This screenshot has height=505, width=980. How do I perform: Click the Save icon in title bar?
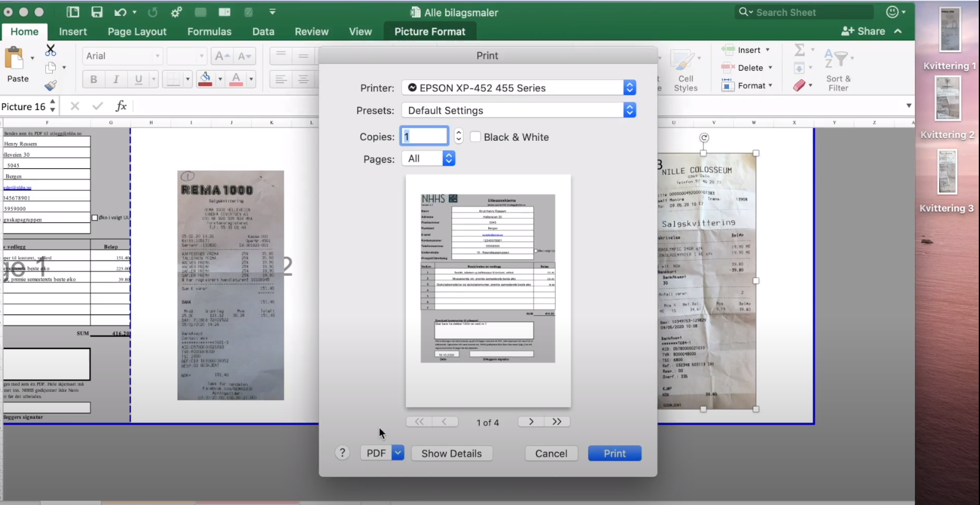[x=96, y=12]
